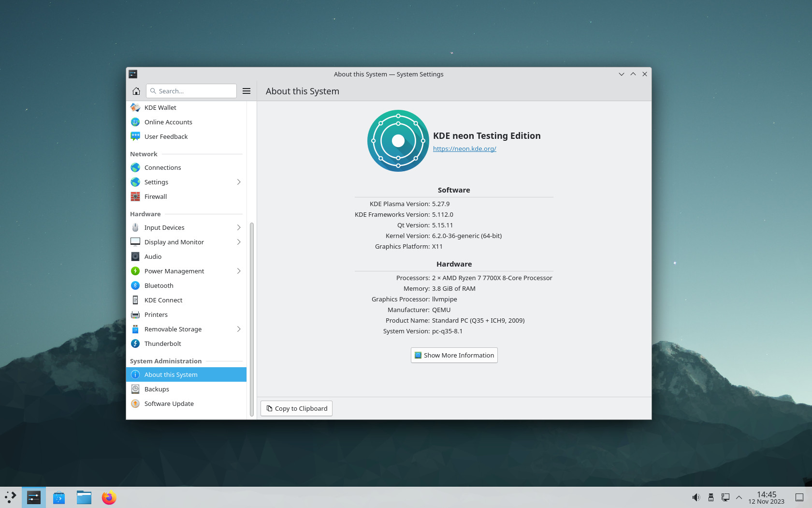
Task: Click the Graphics Platform X11 text
Action: tap(437, 246)
